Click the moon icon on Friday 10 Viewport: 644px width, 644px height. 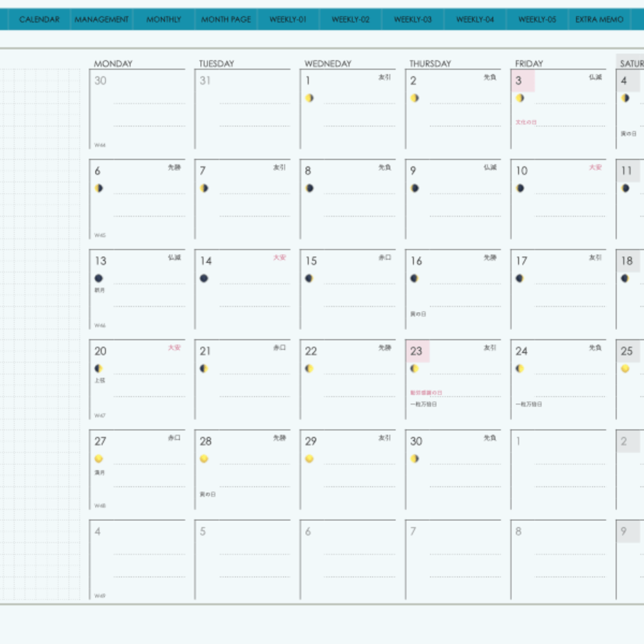click(x=519, y=188)
